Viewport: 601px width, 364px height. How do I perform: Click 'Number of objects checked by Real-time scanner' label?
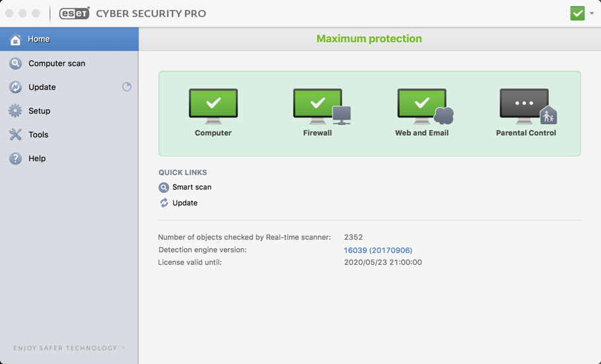point(244,237)
